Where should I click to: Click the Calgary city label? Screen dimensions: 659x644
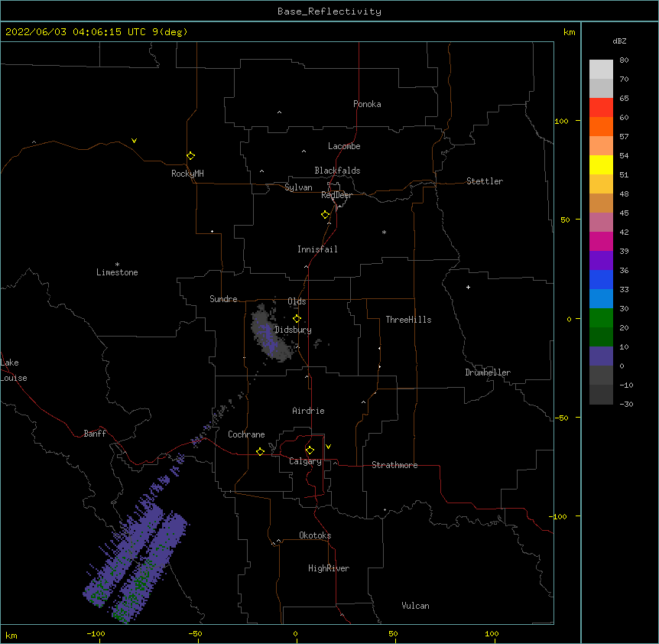pyautogui.click(x=305, y=461)
